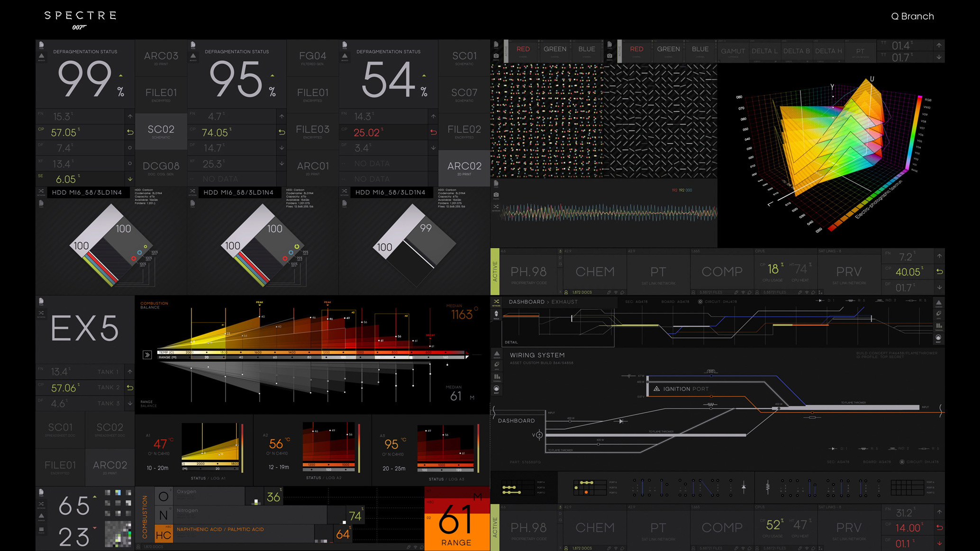
Task: Open the GAMUT luminance tab
Action: tap(733, 51)
